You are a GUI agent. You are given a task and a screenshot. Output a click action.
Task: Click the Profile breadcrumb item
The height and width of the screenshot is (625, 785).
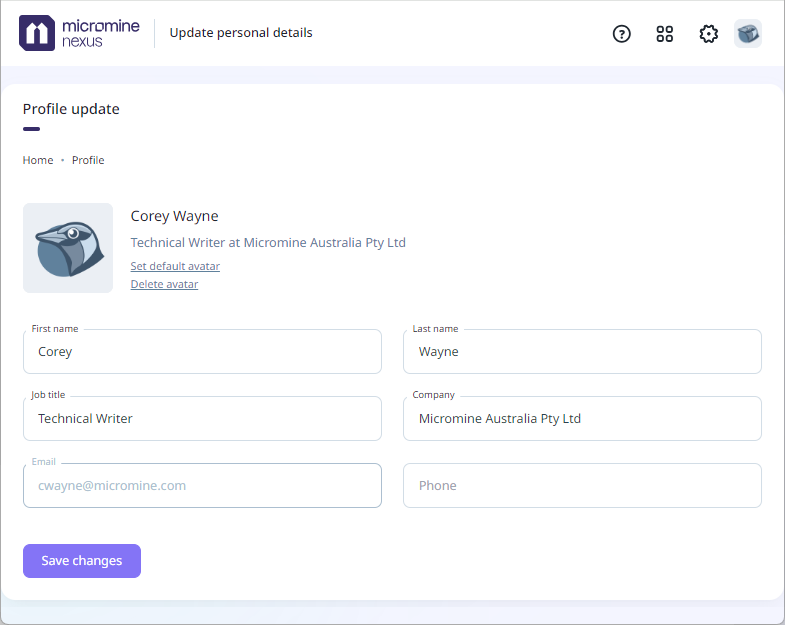(88, 160)
